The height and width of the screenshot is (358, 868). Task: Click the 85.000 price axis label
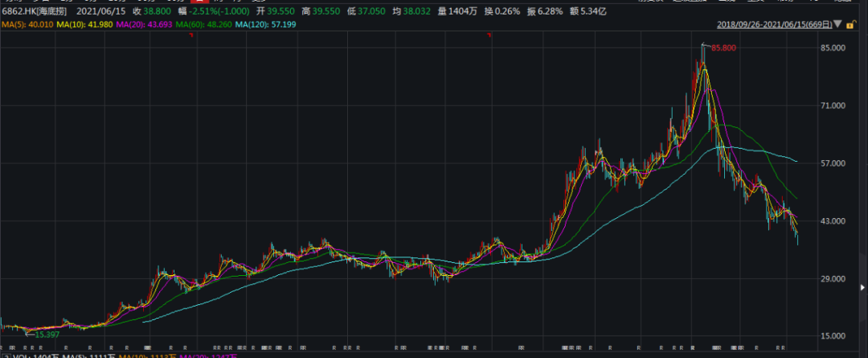click(x=835, y=48)
